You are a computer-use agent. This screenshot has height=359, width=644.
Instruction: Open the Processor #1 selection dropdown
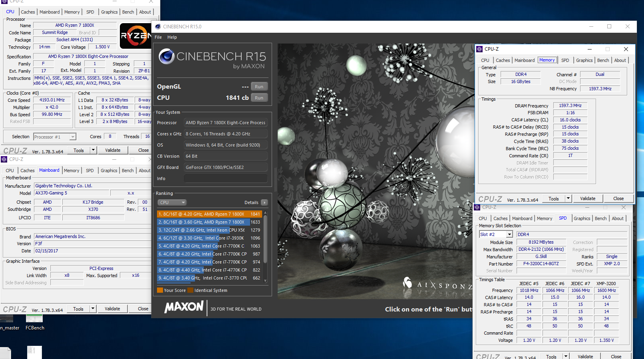54,137
